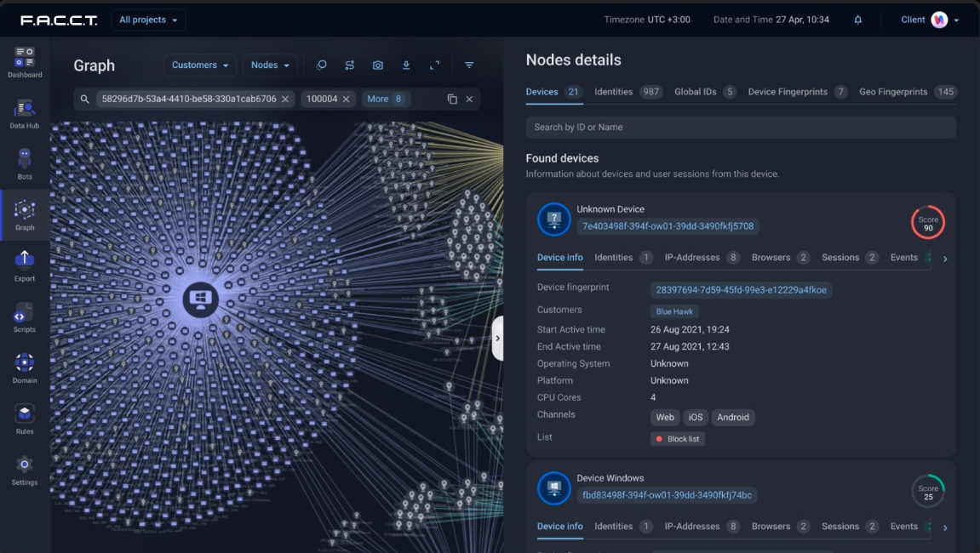Image resolution: width=980 pixels, height=553 pixels.
Task: Expand the Customers dropdown
Action: [x=200, y=66]
